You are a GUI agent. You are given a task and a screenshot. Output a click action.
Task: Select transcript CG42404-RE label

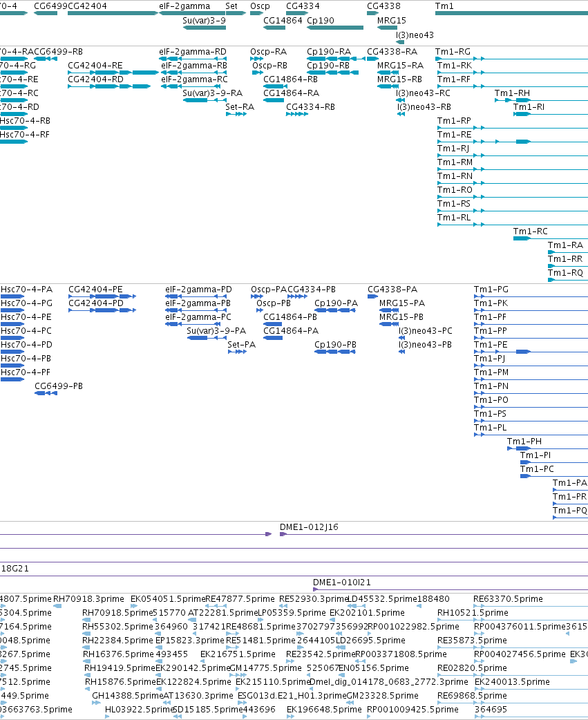(x=95, y=66)
